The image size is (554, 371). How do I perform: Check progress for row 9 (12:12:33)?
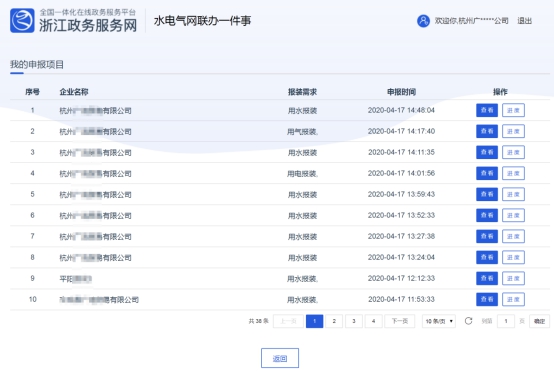(x=513, y=278)
